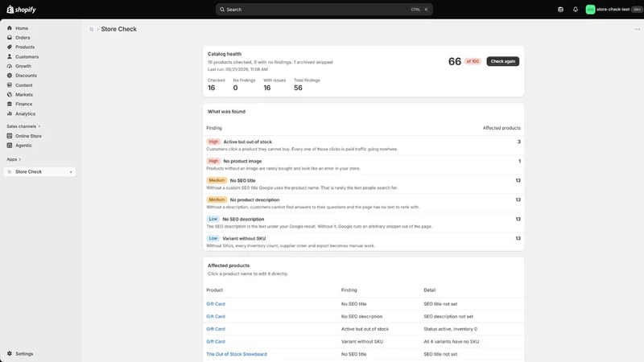Image resolution: width=644 pixels, height=362 pixels.
Task: Expand the Sales channels section
Action: (23, 126)
